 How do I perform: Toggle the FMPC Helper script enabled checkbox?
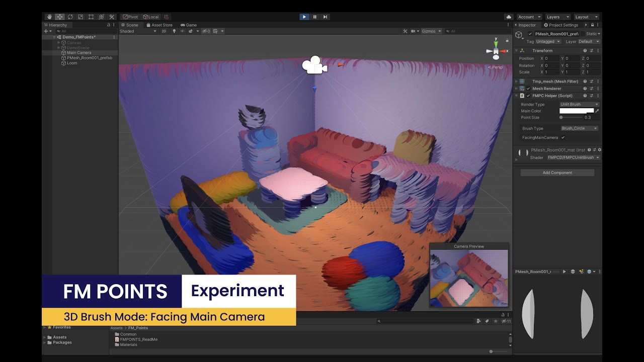tap(528, 96)
